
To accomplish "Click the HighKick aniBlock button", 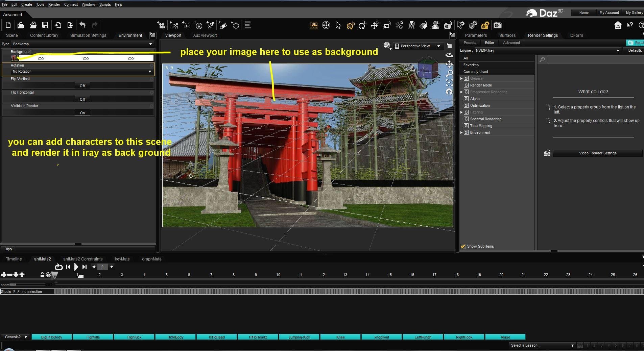I will (x=134, y=337).
